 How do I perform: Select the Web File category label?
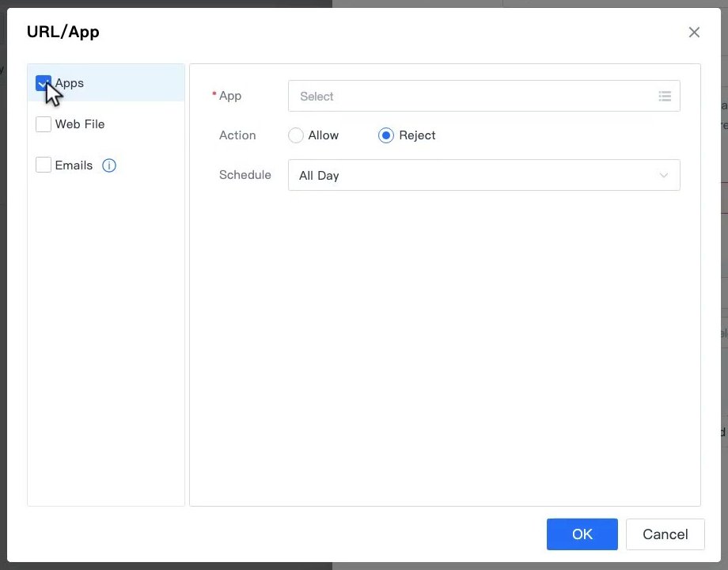coord(80,124)
